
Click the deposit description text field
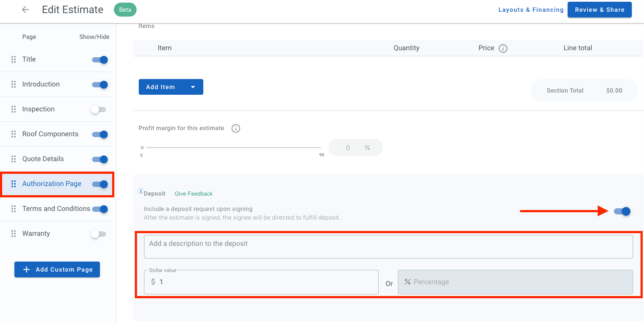coord(388,247)
